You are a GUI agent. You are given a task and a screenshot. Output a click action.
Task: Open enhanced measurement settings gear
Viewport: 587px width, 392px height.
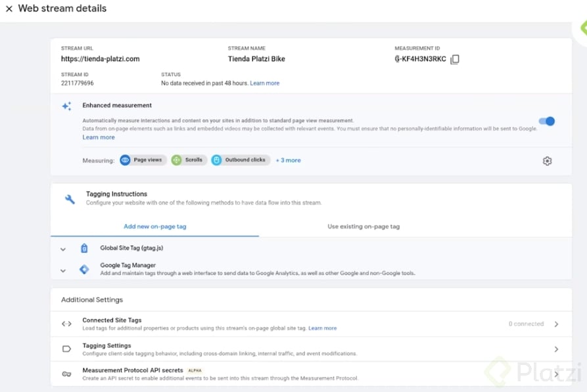click(547, 161)
